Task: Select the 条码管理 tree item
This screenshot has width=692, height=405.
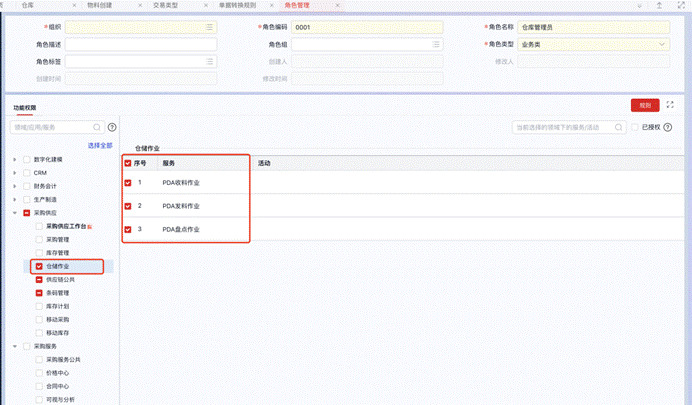Action: [57, 293]
